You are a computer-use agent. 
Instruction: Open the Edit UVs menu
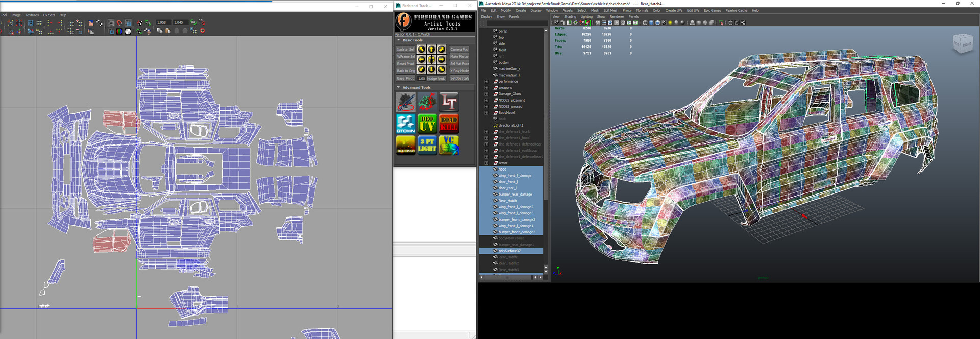point(693,10)
